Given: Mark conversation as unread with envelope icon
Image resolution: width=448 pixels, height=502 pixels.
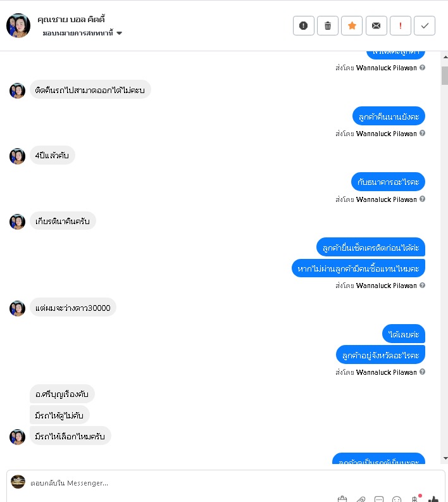Looking at the screenshot, I should [376, 25].
